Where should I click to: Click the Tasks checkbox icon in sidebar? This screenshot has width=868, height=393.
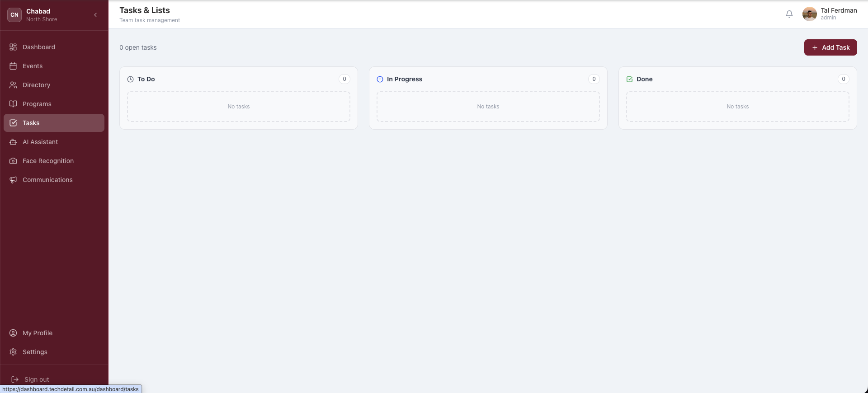(x=13, y=123)
